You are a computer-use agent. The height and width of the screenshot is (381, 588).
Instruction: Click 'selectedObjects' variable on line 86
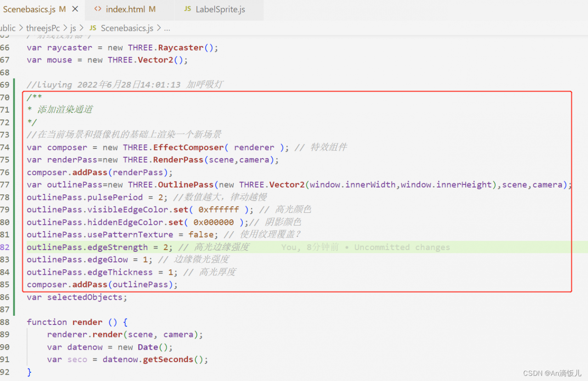85,297
